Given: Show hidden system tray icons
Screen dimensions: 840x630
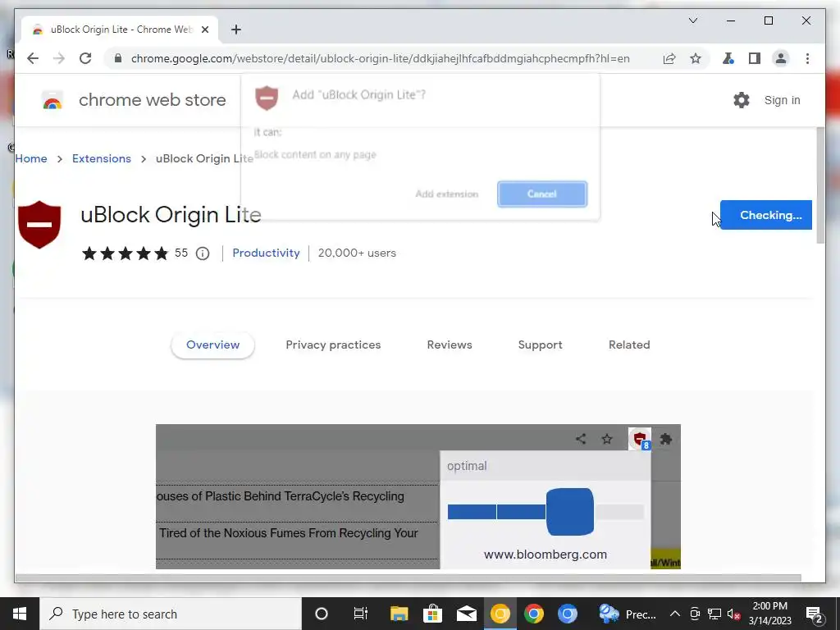Looking at the screenshot, I should click(675, 614).
